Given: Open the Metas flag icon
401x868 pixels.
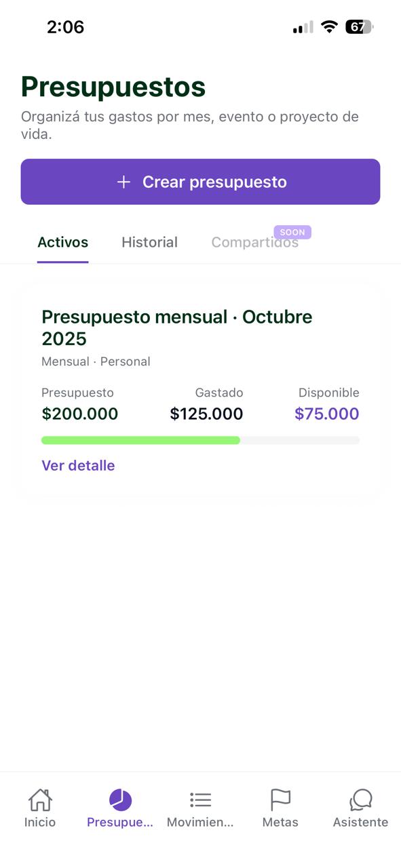Looking at the screenshot, I should pyautogui.click(x=280, y=800).
